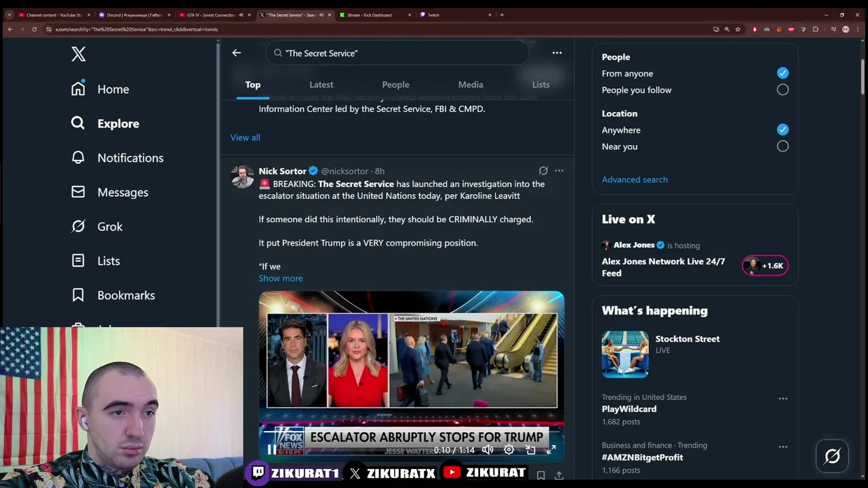Image resolution: width=868 pixels, height=488 pixels.
Task: Switch to the People tab
Action: (395, 85)
